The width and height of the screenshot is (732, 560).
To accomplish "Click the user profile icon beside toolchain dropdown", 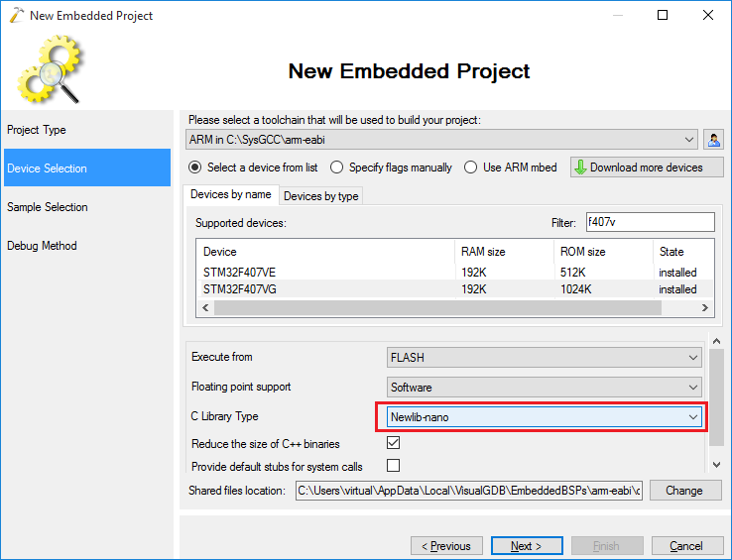I will [x=713, y=140].
